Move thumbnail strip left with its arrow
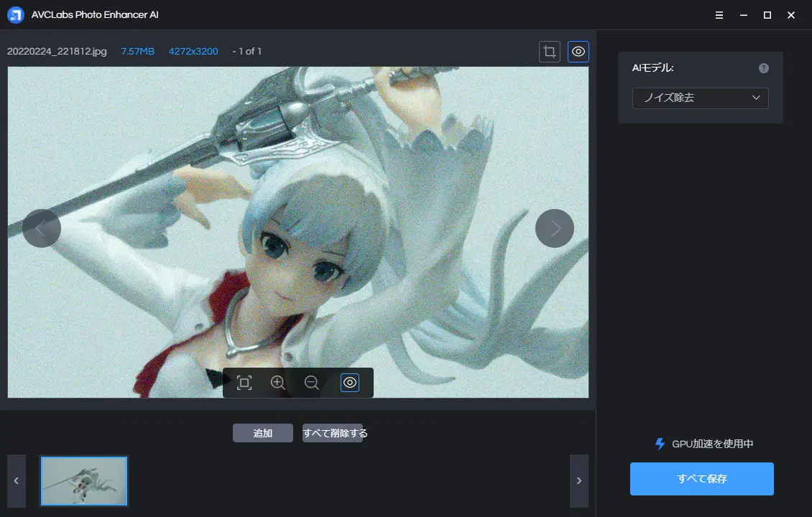This screenshot has height=517, width=812. coord(17,481)
